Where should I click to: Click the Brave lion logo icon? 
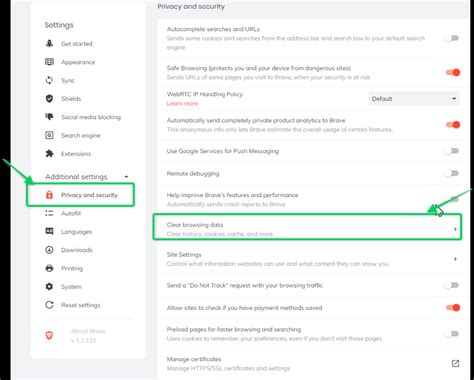(49, 335)
